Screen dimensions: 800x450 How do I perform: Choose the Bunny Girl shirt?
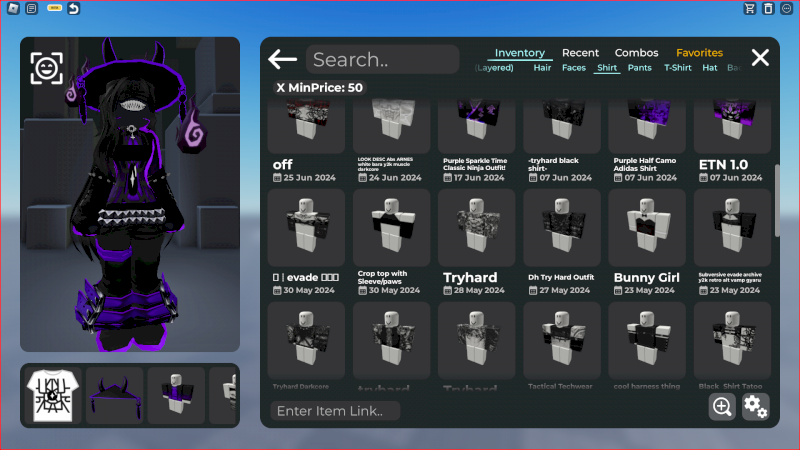pyautogui.click(x=647, y=228)
